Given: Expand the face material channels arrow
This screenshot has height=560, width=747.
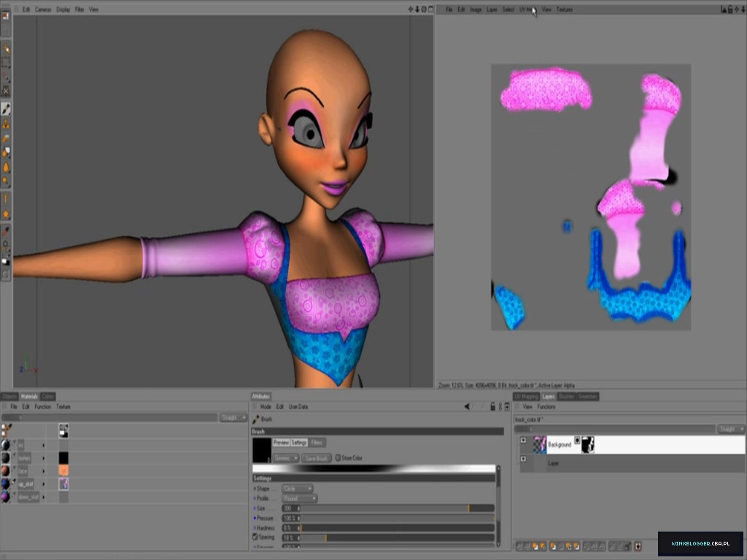Looking at the screenshot, I should point(43,471).
